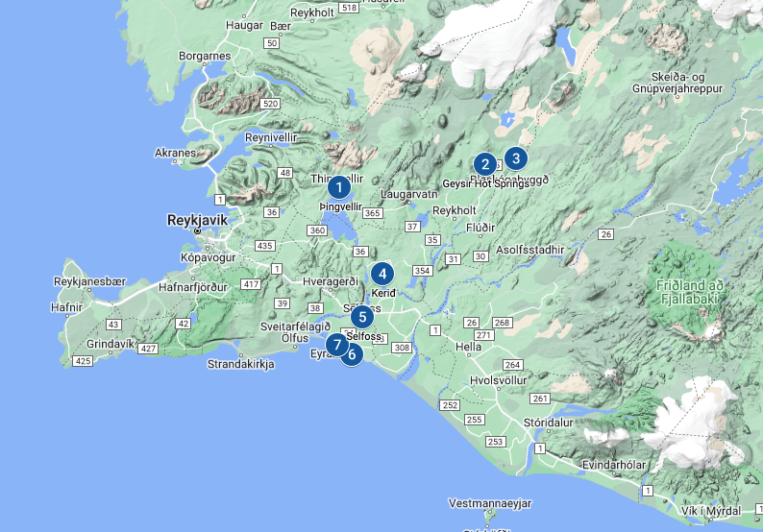The width and height of the screenshot is (763, 532).
Task: Select map marker number 2
Action: [485, 164]
